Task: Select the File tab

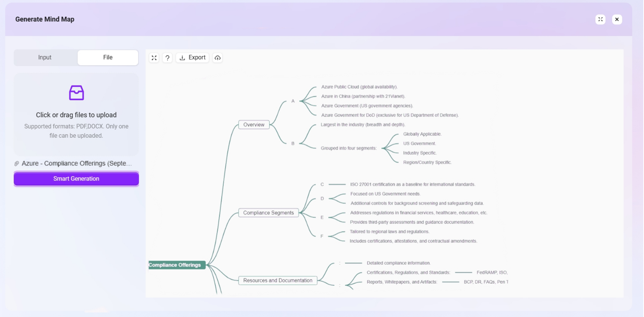Action: 108,58
